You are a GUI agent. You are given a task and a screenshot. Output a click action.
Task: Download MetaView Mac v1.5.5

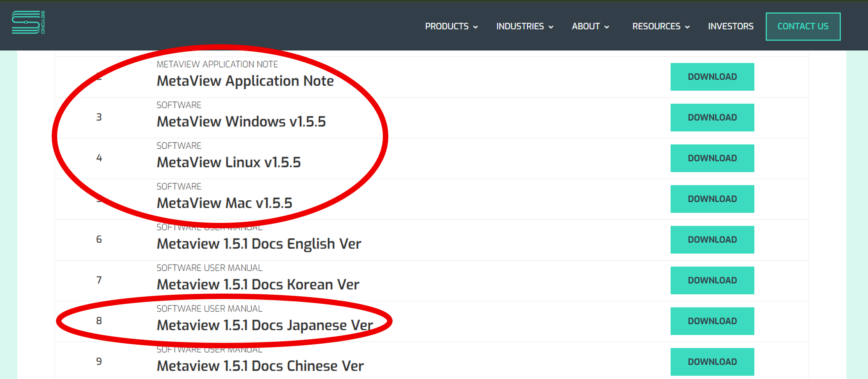(x=712, y=199)
